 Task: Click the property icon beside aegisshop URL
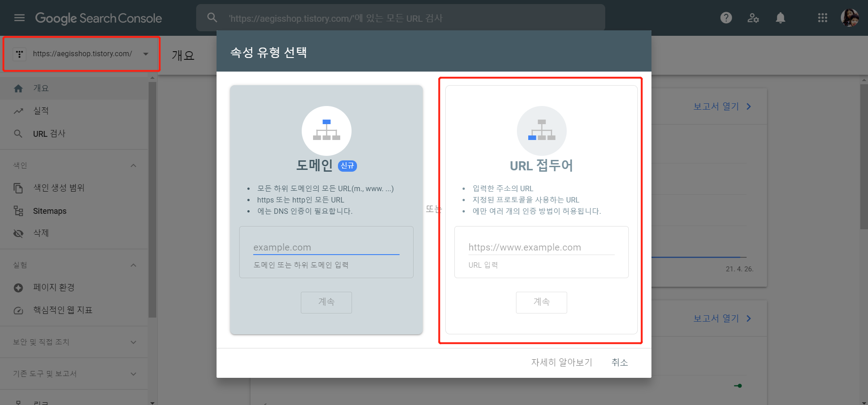click(x=19, y=54)
